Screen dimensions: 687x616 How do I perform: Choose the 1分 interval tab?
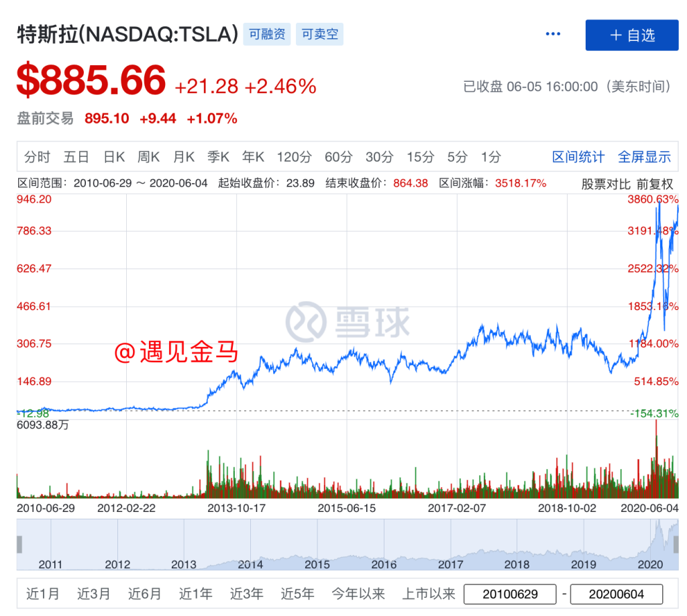pyautogui.click(x=490, y=157)
